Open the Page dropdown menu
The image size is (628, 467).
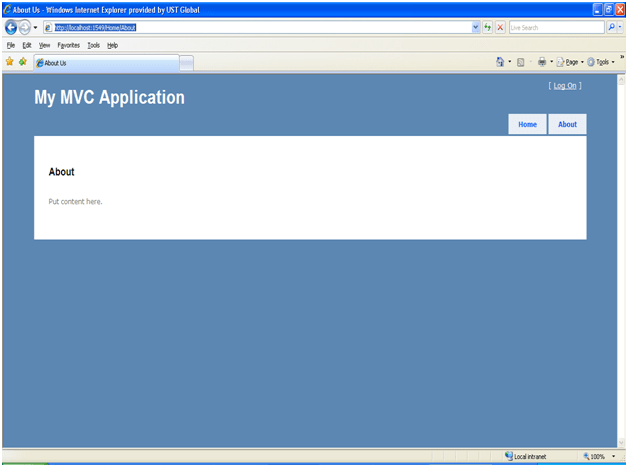coord(569,62)
